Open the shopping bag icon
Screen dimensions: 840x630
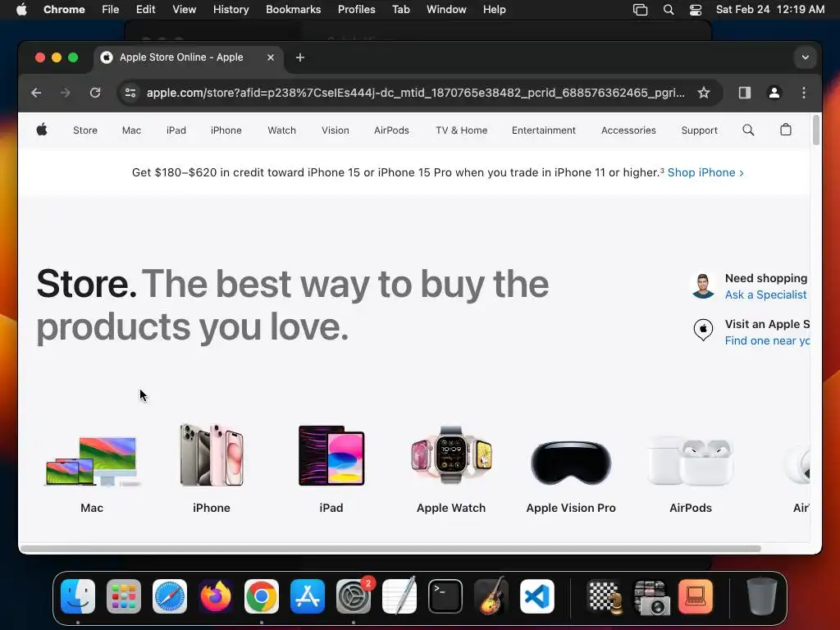click(785, 130)
